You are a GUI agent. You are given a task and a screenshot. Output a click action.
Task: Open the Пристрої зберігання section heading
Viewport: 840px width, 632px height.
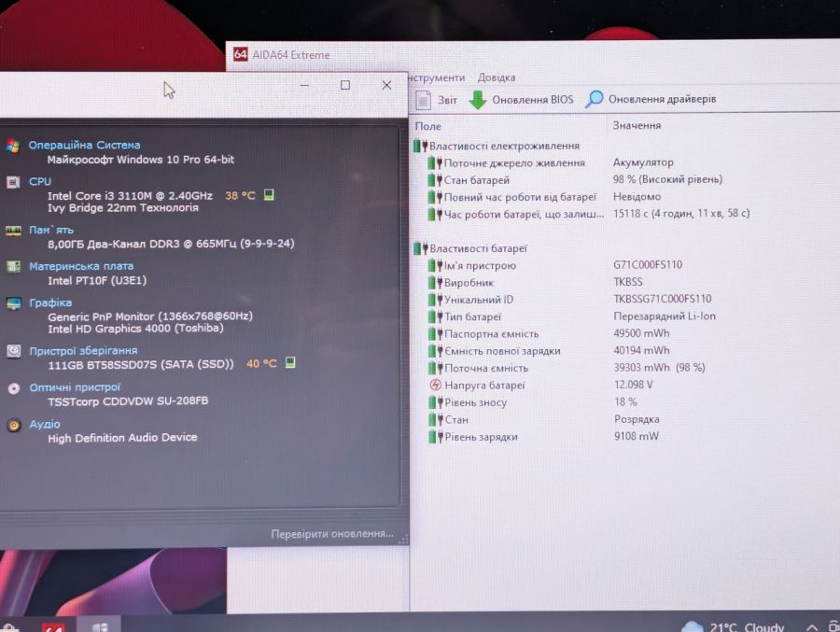click(83, 351)
